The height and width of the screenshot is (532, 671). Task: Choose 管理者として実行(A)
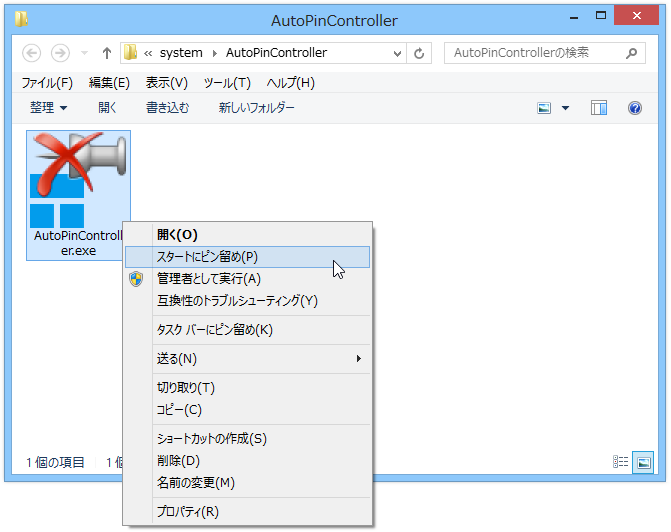click(x=248, y=279)
